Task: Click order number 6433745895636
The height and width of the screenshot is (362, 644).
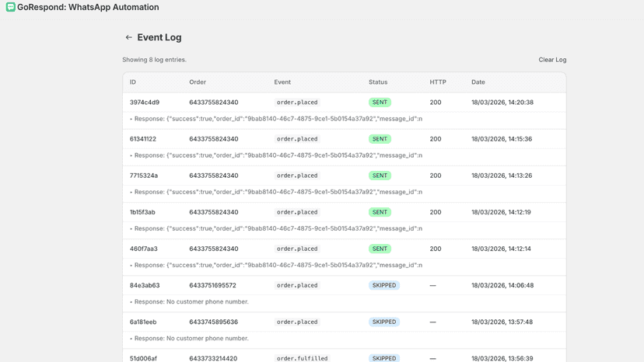Action: pyautogui.click(x=214, y=322)
